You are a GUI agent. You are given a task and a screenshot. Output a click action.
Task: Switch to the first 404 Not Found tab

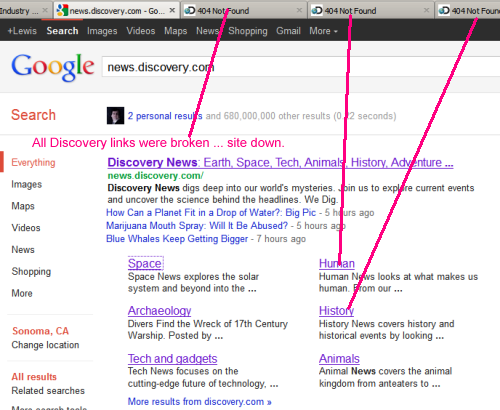coord(244,11)
